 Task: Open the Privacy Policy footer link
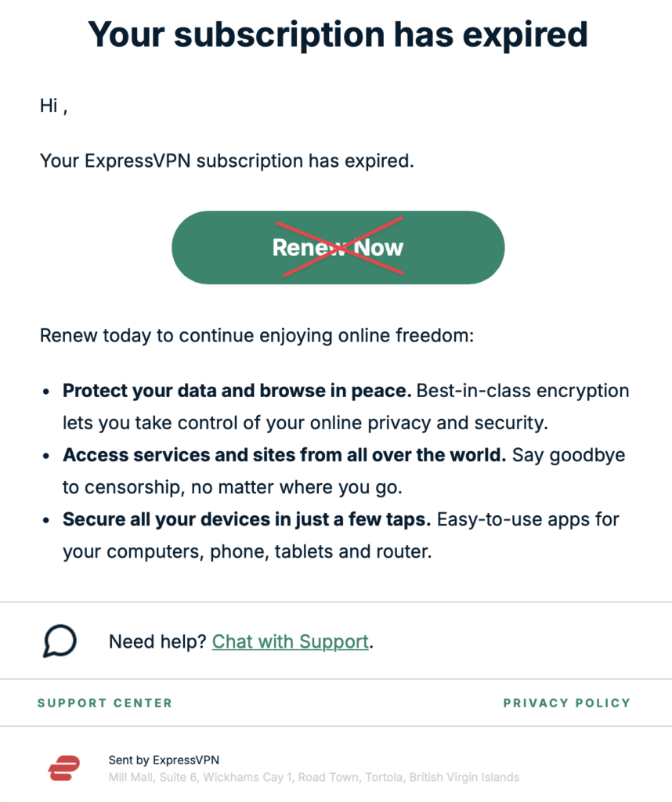(x=566, y=703)
